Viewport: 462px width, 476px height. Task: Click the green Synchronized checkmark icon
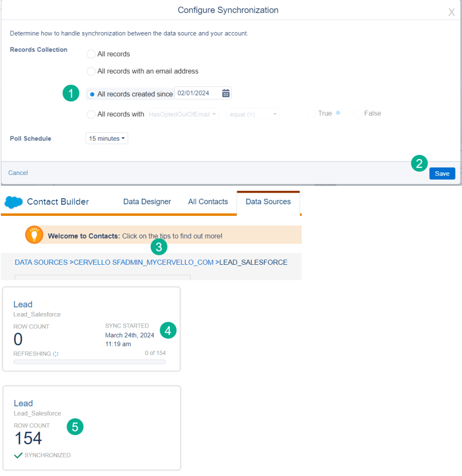tap(18, 456)
